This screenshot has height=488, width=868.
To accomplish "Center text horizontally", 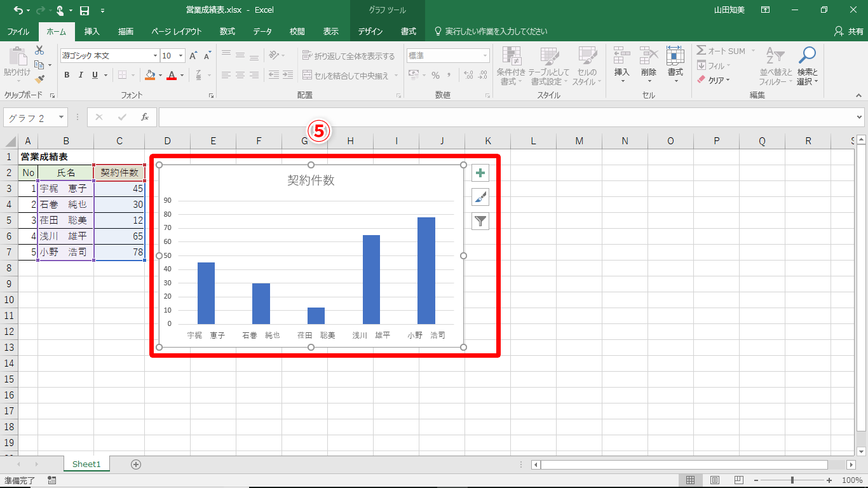I will (x=240, y=75).
